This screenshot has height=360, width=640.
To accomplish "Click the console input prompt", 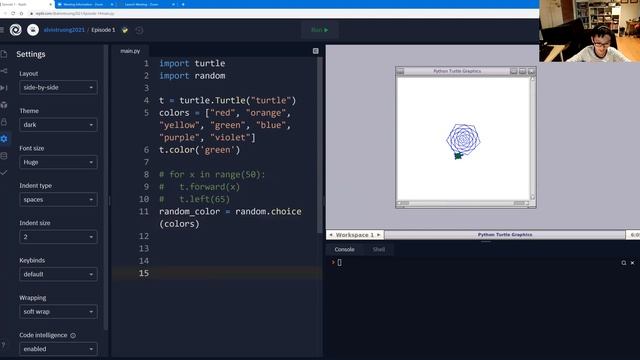I will 339,262.
